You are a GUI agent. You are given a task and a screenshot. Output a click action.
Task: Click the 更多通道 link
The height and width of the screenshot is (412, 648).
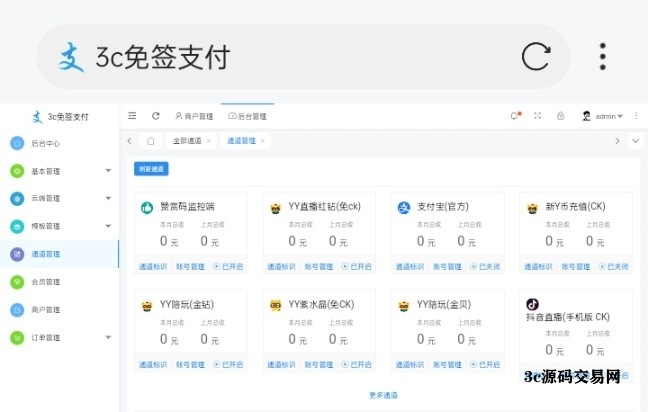pyautogui.click(x=383, y=395)
